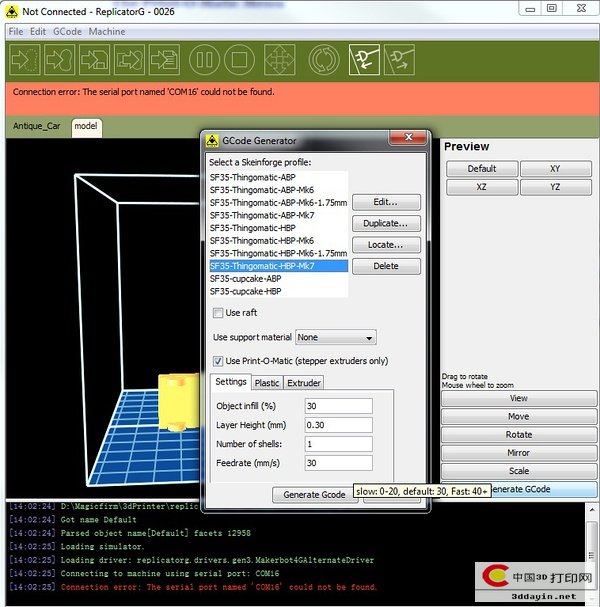This screenshot has width=600, height=607.
Task: Click the yellow 3D model in viewport
Action: point(179,402)
